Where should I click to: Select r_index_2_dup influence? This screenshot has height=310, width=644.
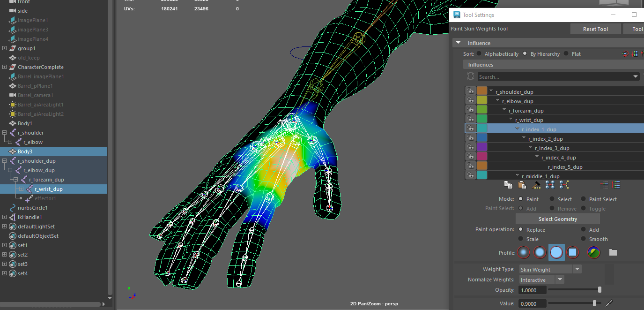click(x=546, y=139)
